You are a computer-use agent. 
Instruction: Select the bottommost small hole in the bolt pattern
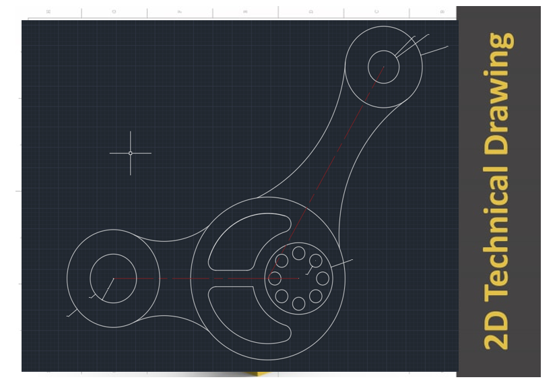point(299,304)
